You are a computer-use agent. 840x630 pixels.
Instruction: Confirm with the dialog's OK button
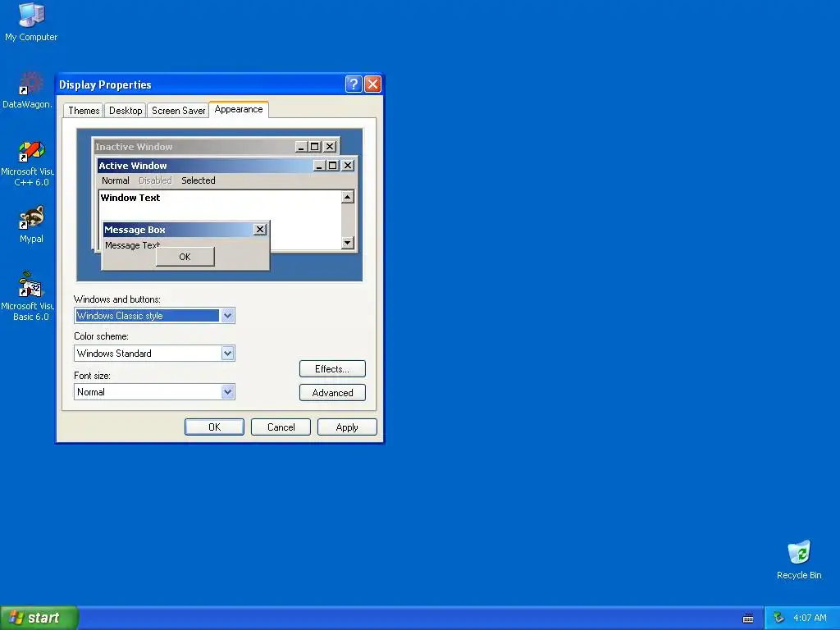214,427
